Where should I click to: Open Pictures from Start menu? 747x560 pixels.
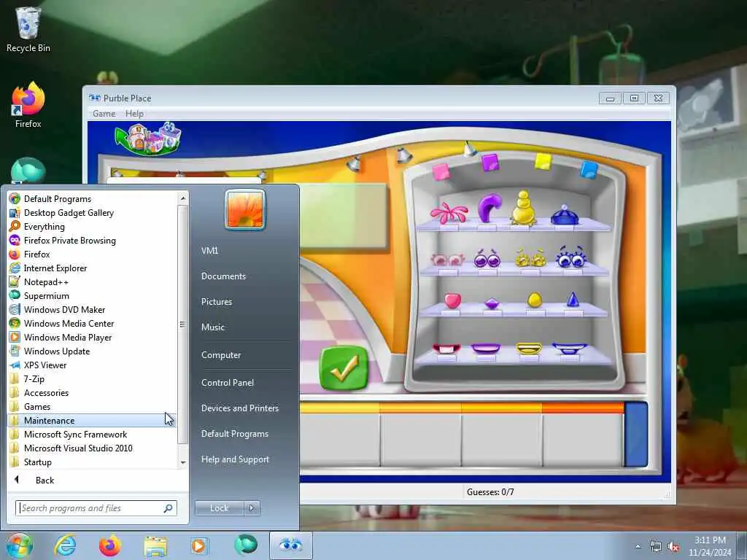coord(217,301)
